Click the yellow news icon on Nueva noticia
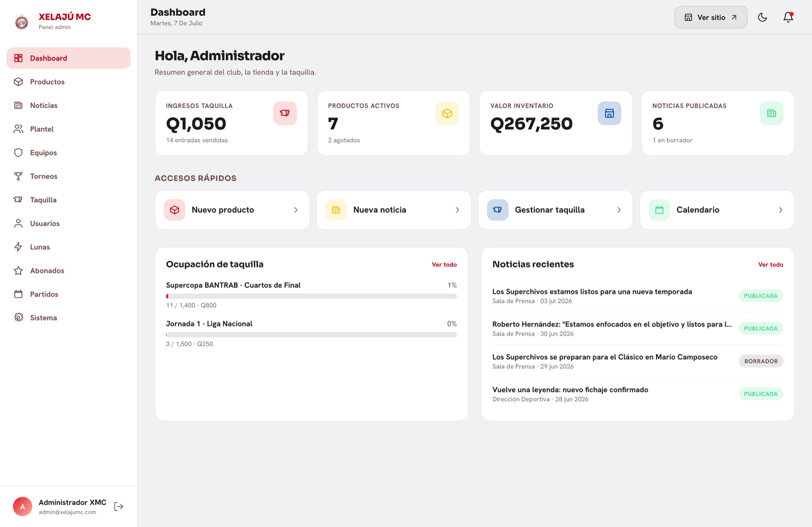 336,210
